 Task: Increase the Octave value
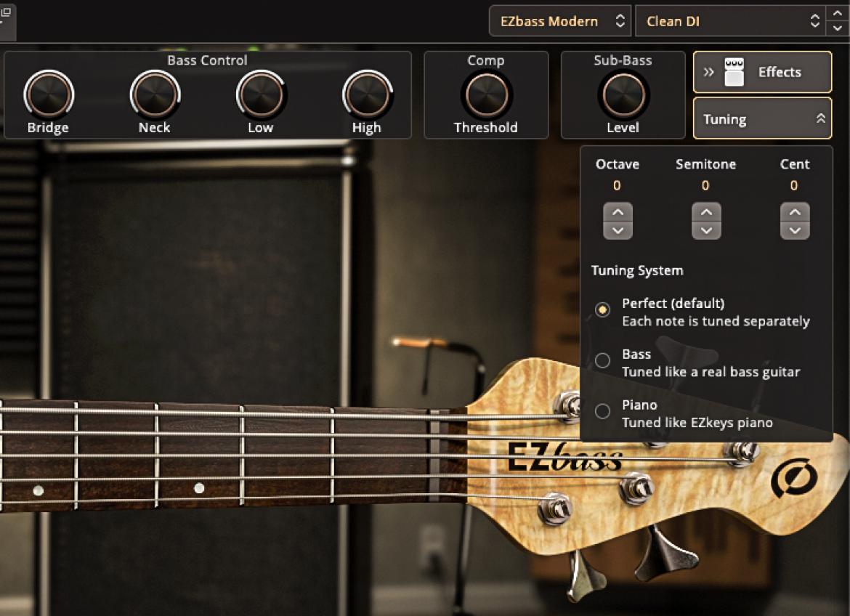point(618,212)
